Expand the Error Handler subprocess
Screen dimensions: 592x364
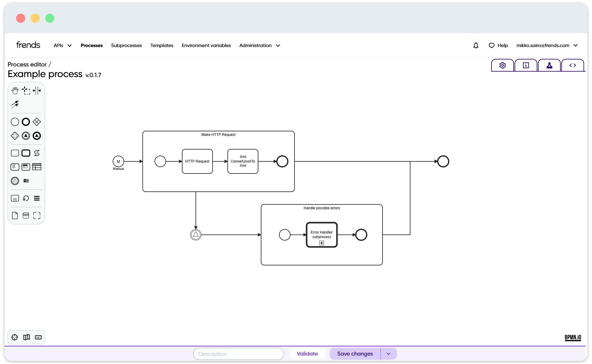pyautogui.click(x=322, y=243)
